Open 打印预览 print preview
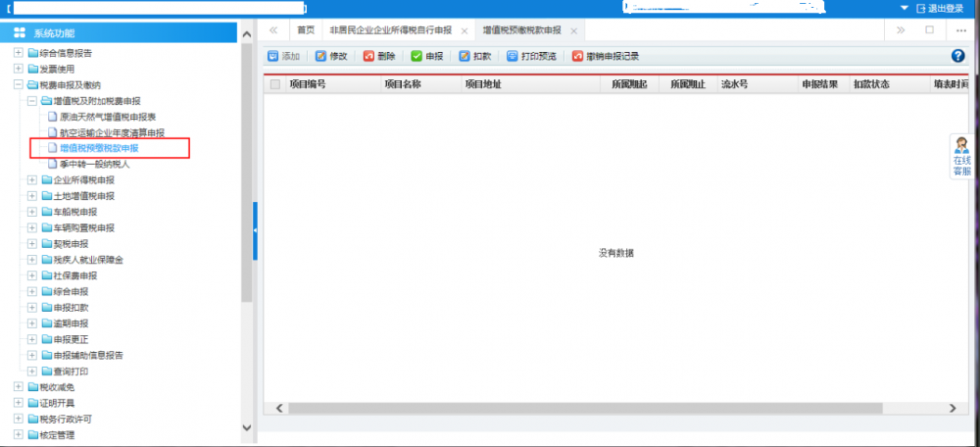The height and width of the screenshot is (447, 980). (531, 56)
